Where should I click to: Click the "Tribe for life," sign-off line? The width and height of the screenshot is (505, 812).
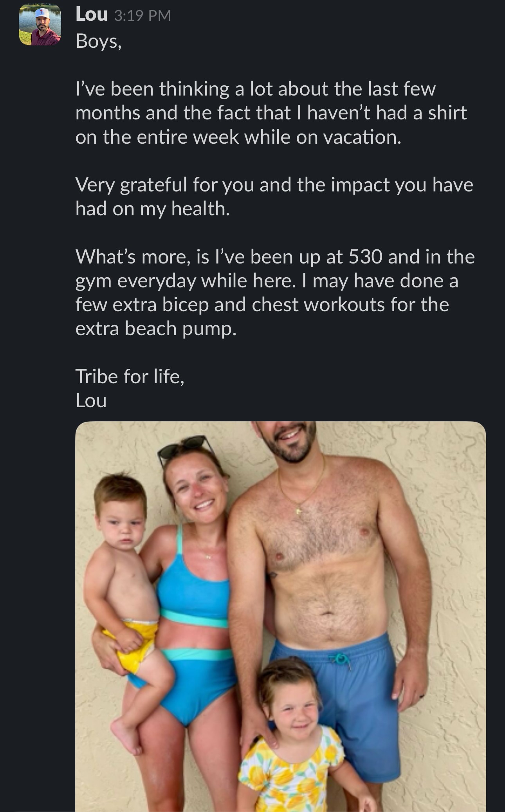tap(130, 376)
